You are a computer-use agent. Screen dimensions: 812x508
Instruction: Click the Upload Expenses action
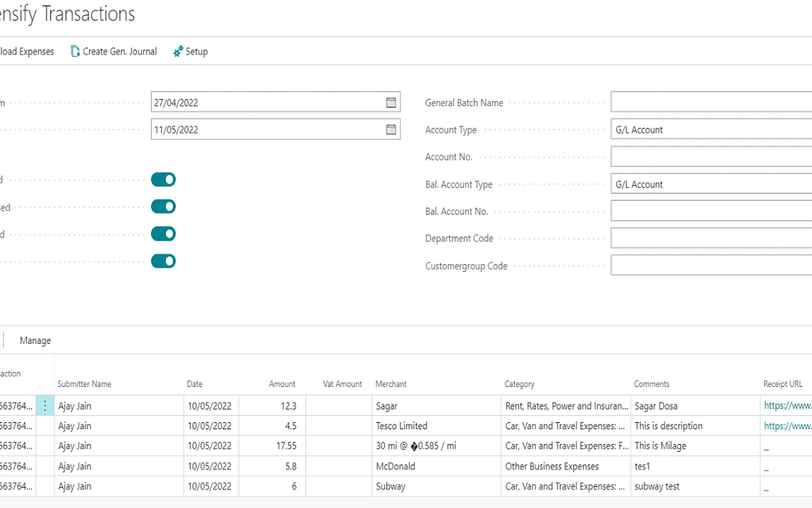(27, 51)
